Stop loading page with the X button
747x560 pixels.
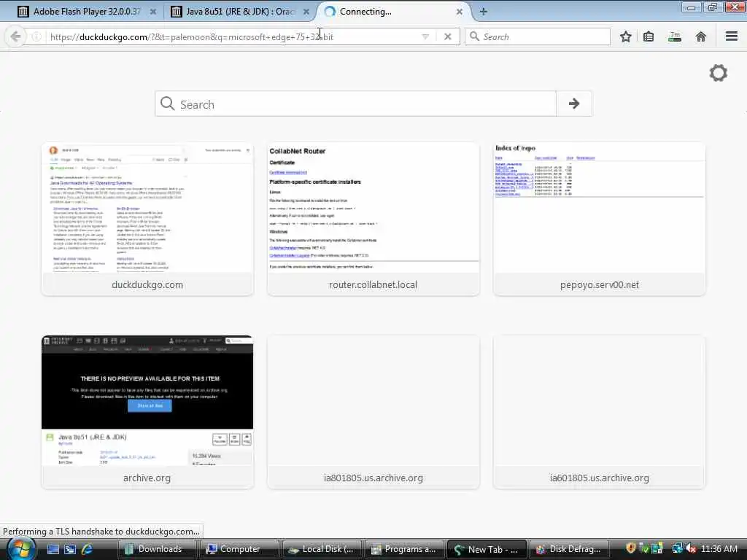(x=447, y=36)
